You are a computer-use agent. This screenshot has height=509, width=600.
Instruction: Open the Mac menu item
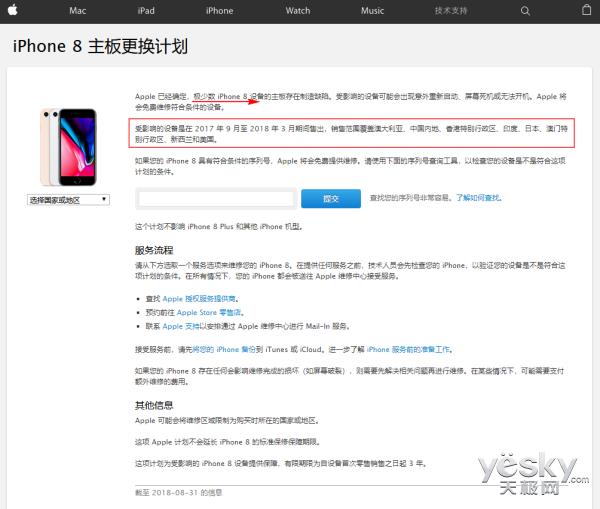[x=77, y=10]
